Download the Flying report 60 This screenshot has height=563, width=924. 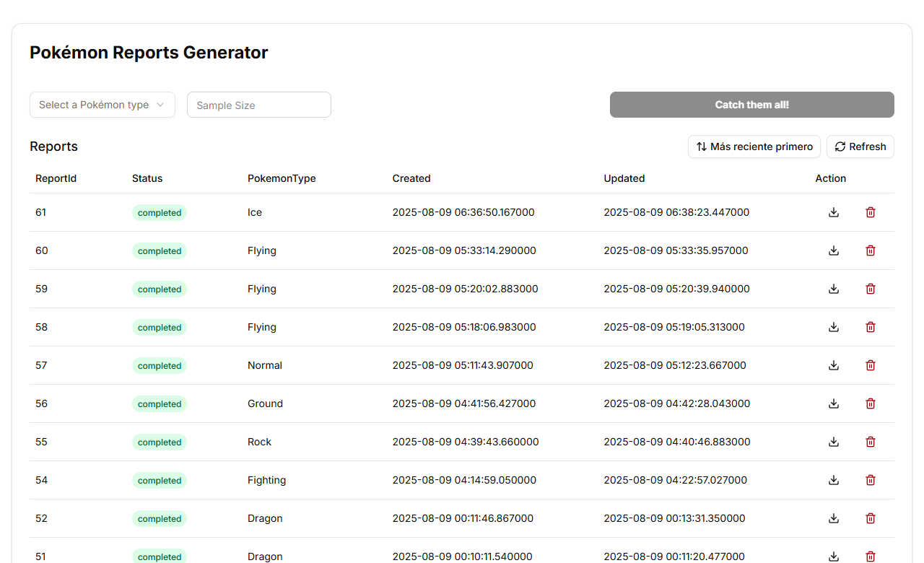pyautogui.click(x=834, y=250)
